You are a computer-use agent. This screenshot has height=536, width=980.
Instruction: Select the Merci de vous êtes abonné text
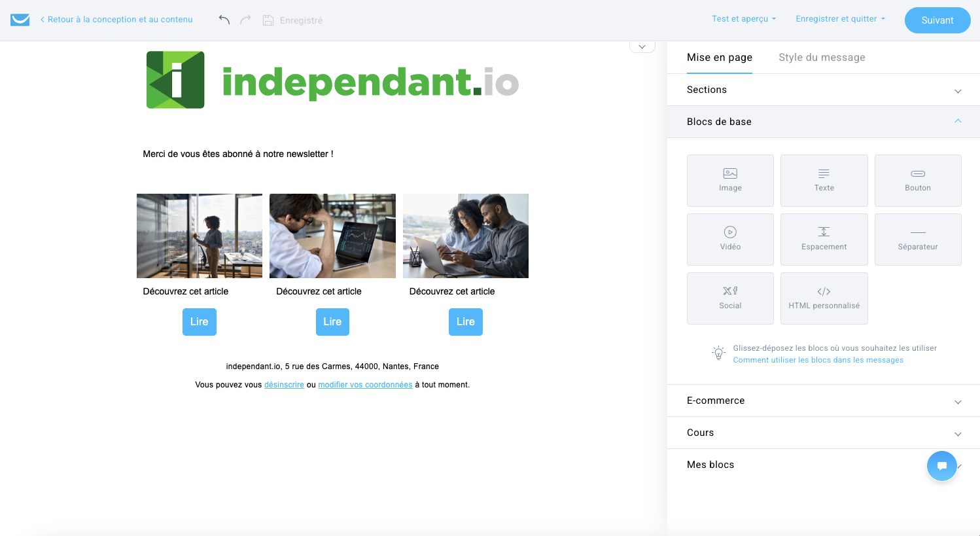coord(238,154)
